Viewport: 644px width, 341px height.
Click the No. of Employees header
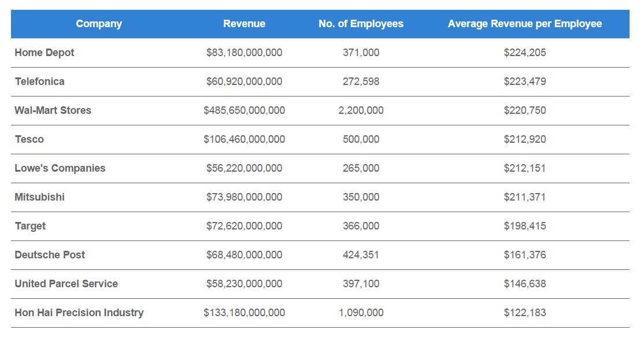coord(361,24)
